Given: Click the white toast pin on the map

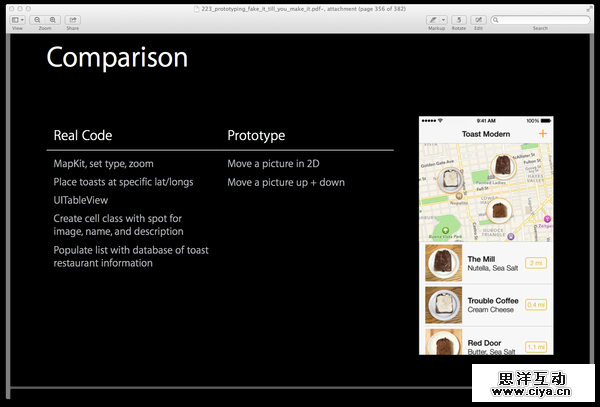Looking at the screenshot, I should pos(451,181).
